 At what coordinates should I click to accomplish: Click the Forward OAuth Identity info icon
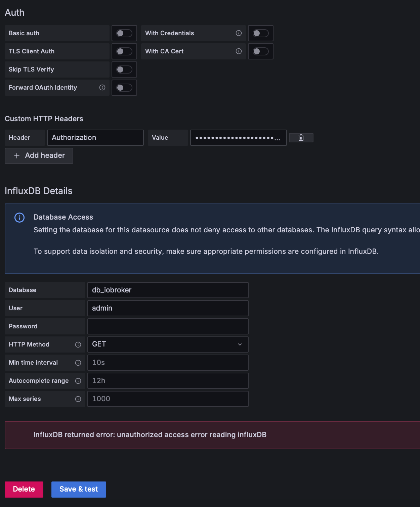102,88
